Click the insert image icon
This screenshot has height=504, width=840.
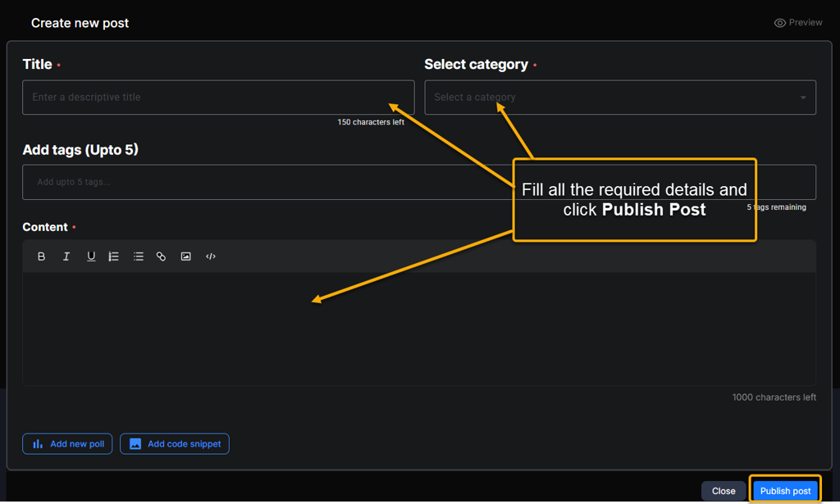[186, 257]
